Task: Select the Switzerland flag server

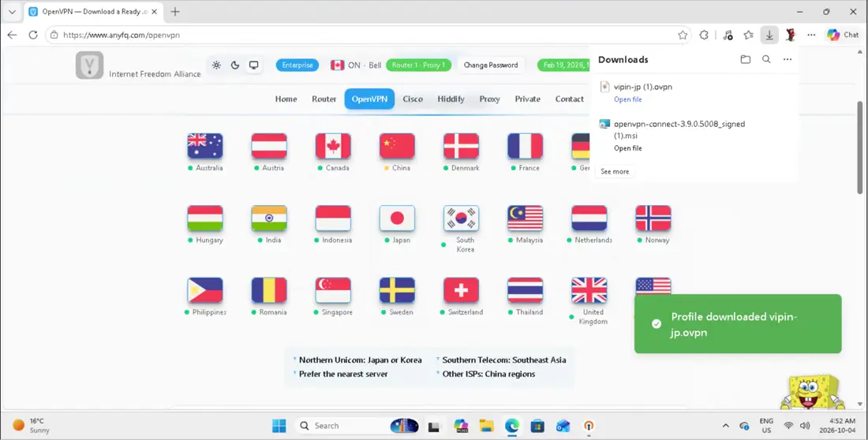Action: click(461, 290)
